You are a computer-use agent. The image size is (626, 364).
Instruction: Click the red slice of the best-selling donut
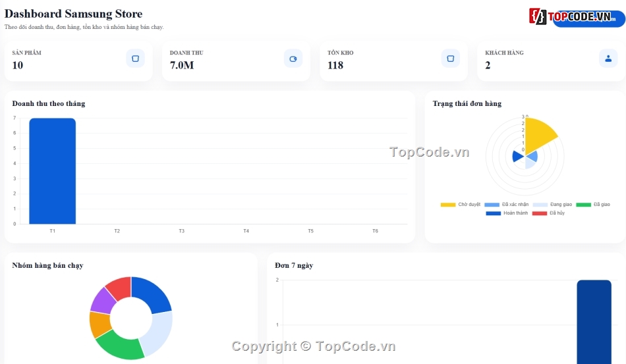coord(120,288)
